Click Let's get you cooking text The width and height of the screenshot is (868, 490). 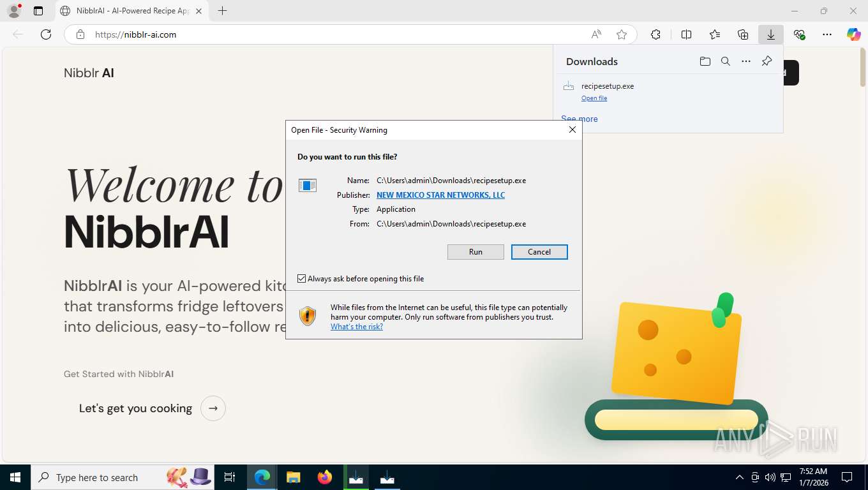click(135, 408)
